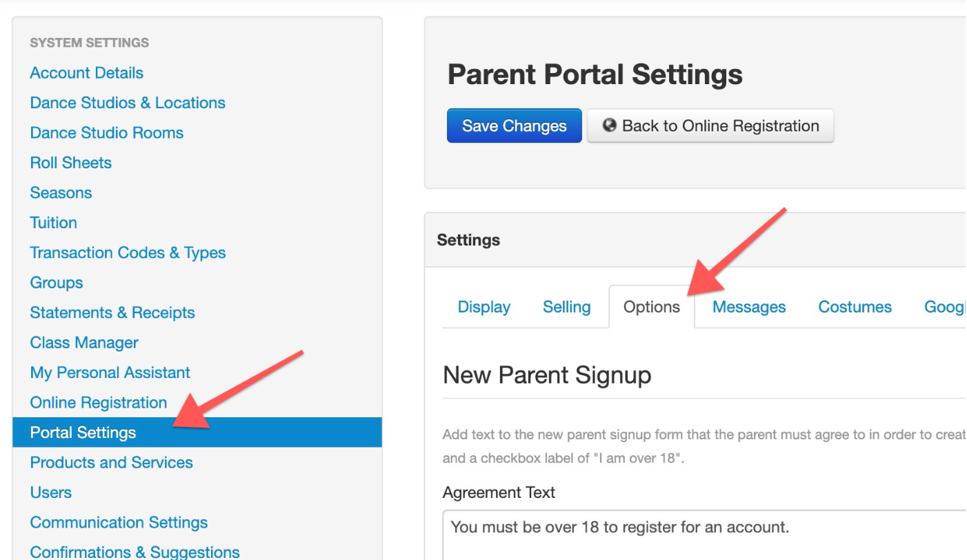The image size is (967, 560).
Task: Open Statements & Receipts settings
Action: coord(112,312)
